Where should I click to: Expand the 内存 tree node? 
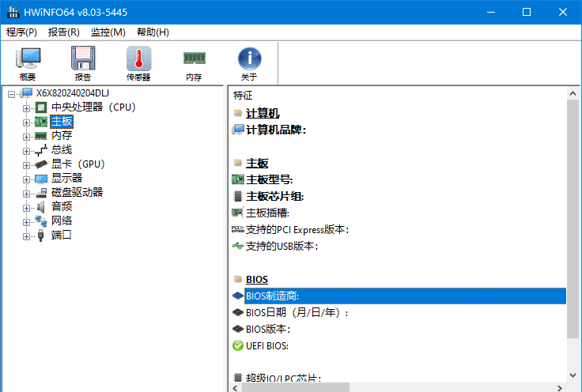pyautogui.click(x=26, y=137)
